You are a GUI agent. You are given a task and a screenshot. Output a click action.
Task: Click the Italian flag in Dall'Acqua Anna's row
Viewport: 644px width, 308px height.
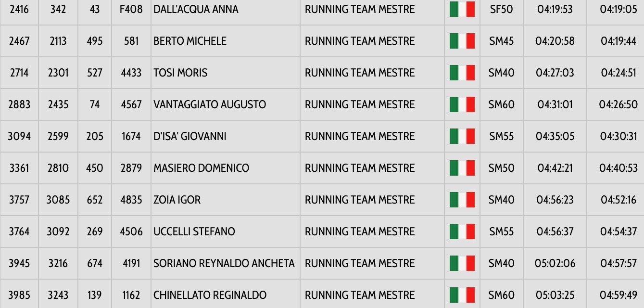pyautogui.click(x=462, y=10)
